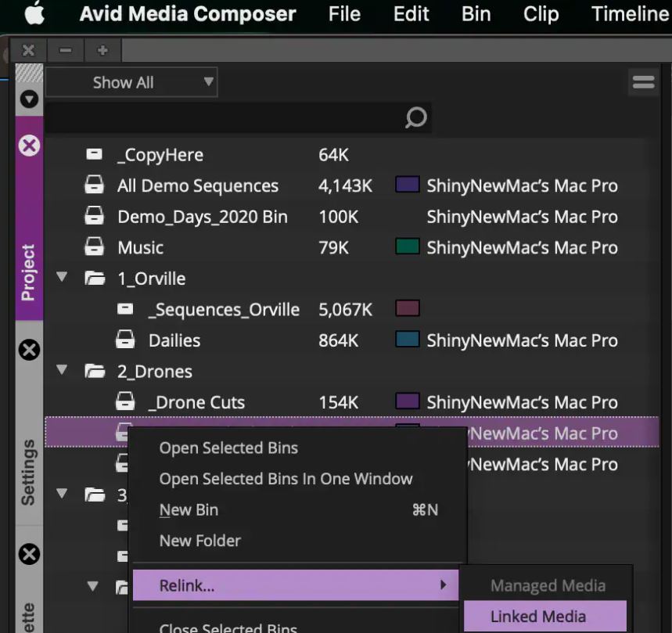
Task: Select the _Drone Cuts bin name
Action: [x=196, y=402]
